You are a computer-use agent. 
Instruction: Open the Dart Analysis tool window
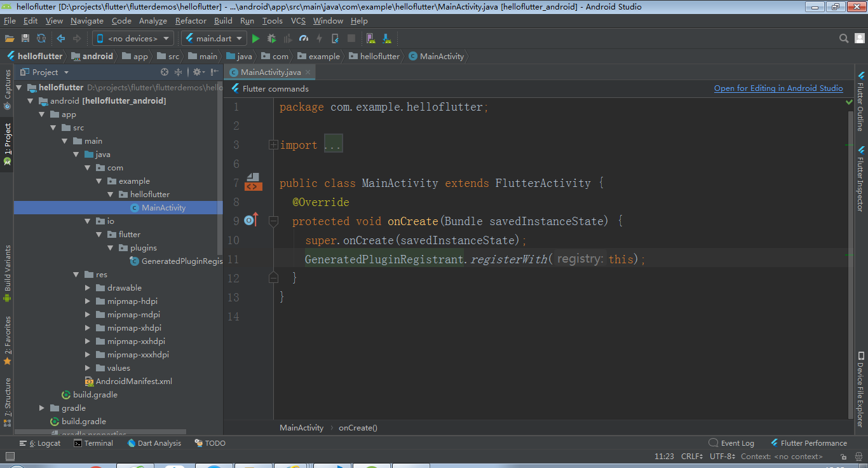[154, 443]
